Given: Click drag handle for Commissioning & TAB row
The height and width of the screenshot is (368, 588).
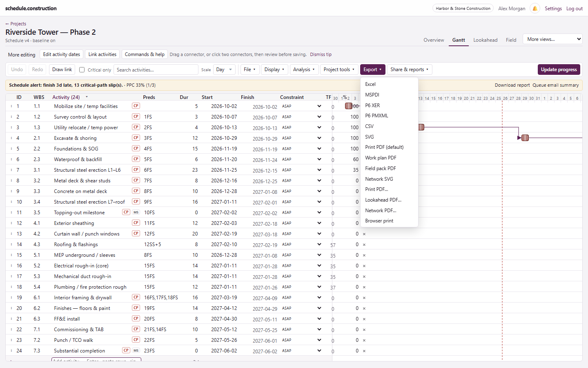Looking at the screenshot, I should coord(11,330).
